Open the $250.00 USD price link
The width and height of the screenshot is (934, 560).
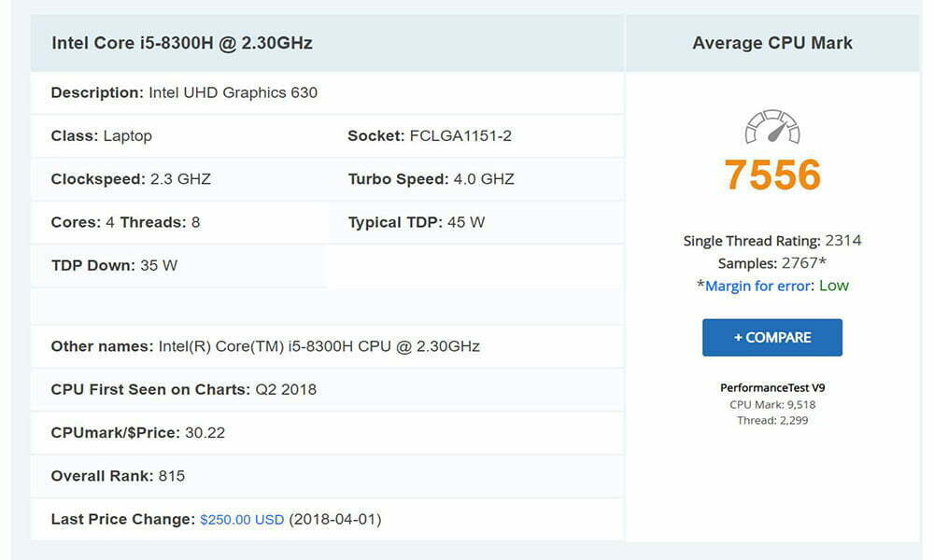pyautogui.click(x=242, y=520)
